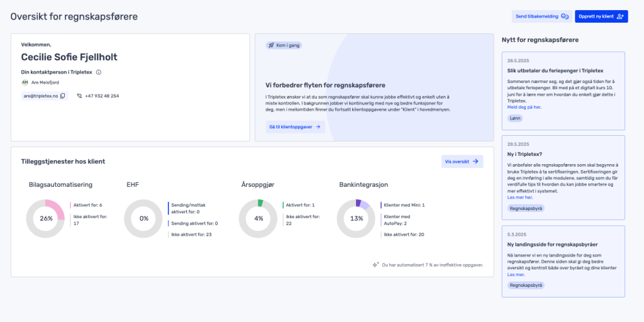Click the Bilagsautomatisering 26% donut chart

45,219
